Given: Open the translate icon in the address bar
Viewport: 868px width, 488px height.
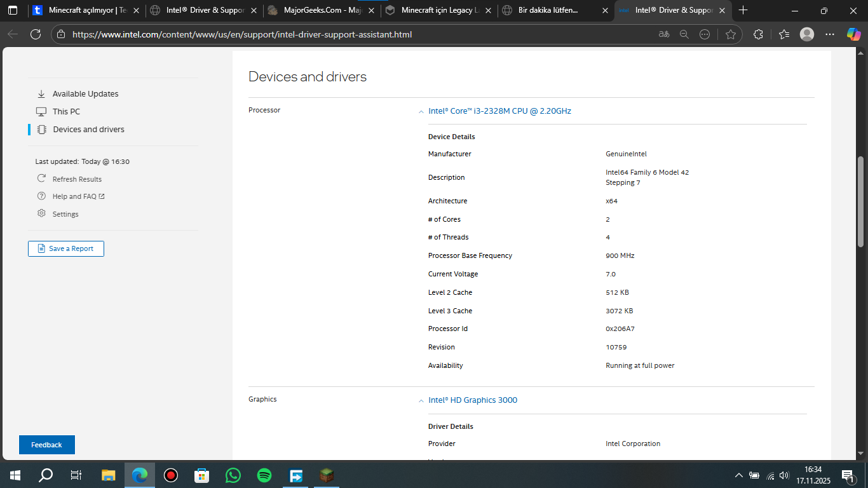Looking at the screenshot, I should pyautogui.click(x=664, y=34).
